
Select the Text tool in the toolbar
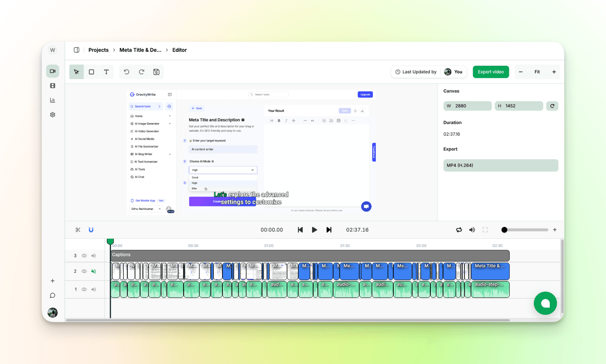[106, 72]
